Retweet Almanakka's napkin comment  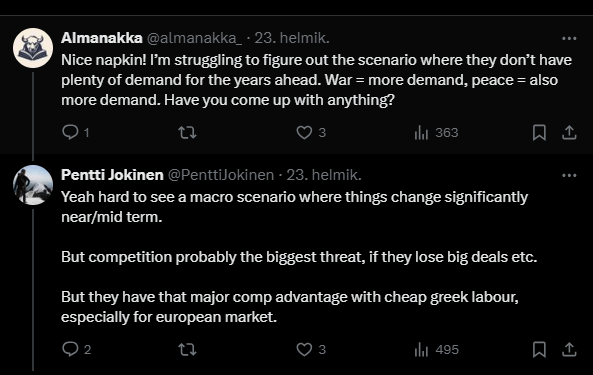click(187, 132)
